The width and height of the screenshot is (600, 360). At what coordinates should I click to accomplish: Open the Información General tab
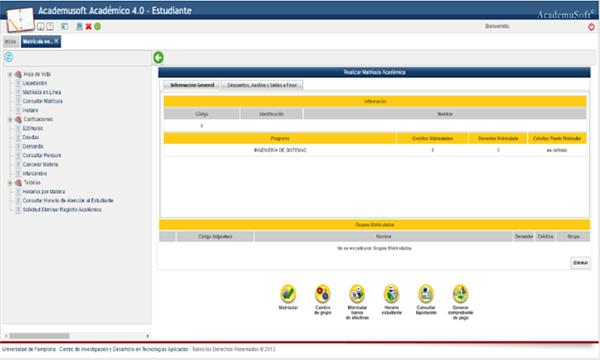tap(192, 85)
